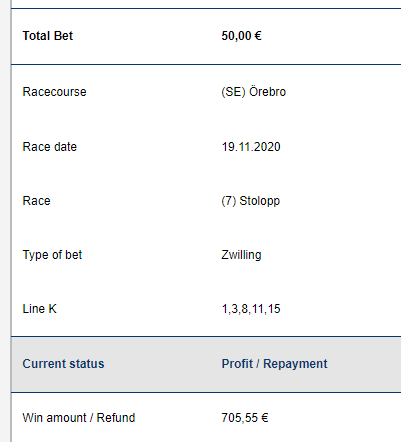Click the Racecourse label
Screen dimensions: 401x442
(54, 92)
